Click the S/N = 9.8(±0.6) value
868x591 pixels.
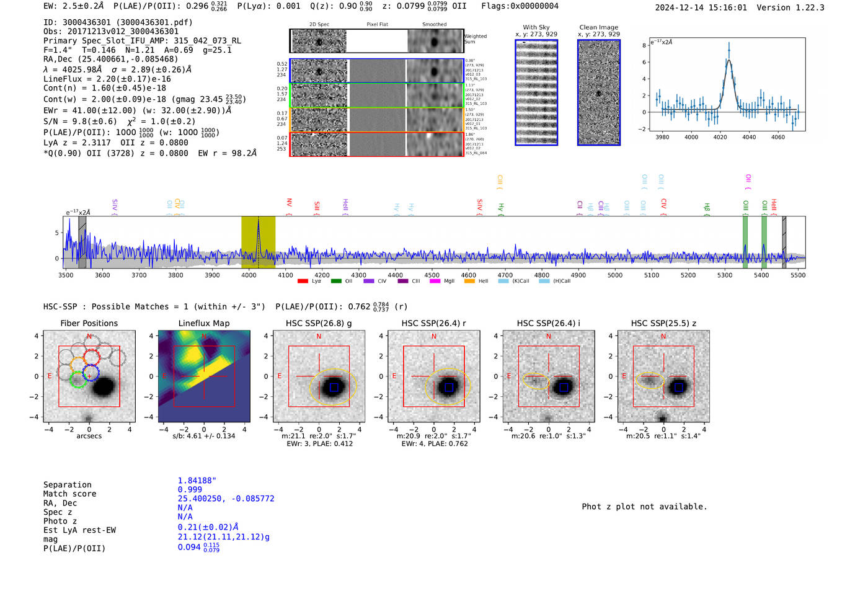(80, 122)
